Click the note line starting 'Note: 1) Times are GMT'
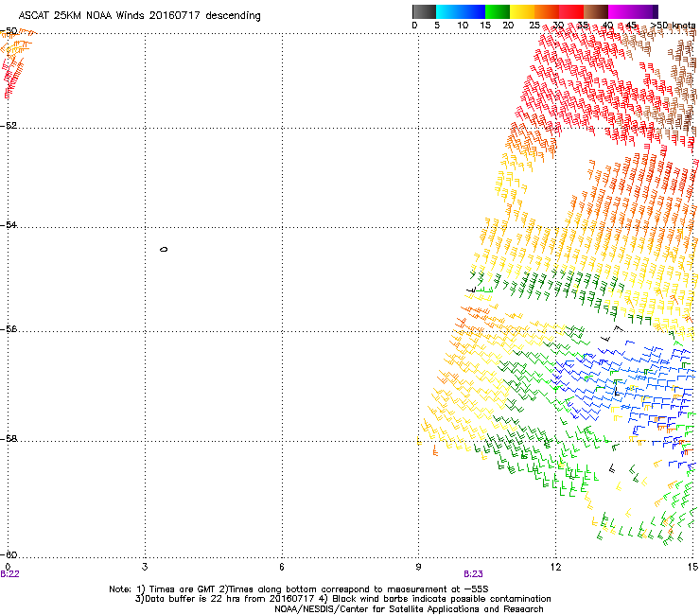This screenshot has height=615, width=700. [299, 589]
